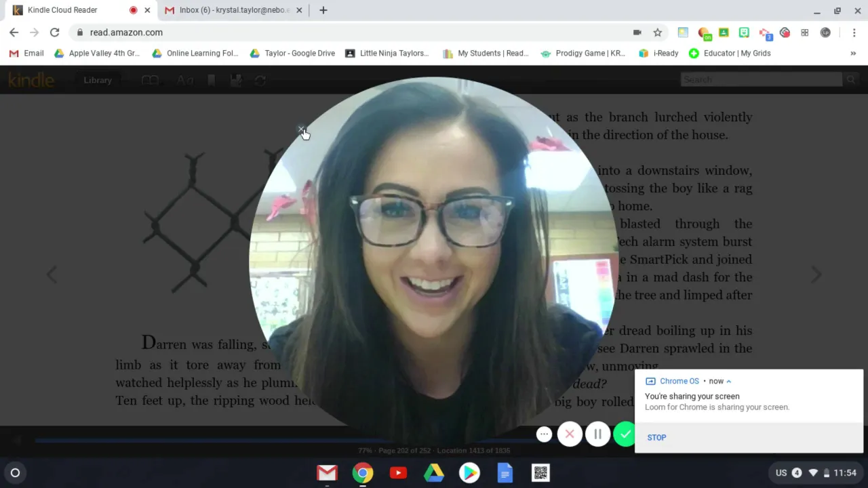Screen dimensions: 868x488
Task: Go to the next Kindle page arrow
Action: pyautogui.click(x=816, y=274)
